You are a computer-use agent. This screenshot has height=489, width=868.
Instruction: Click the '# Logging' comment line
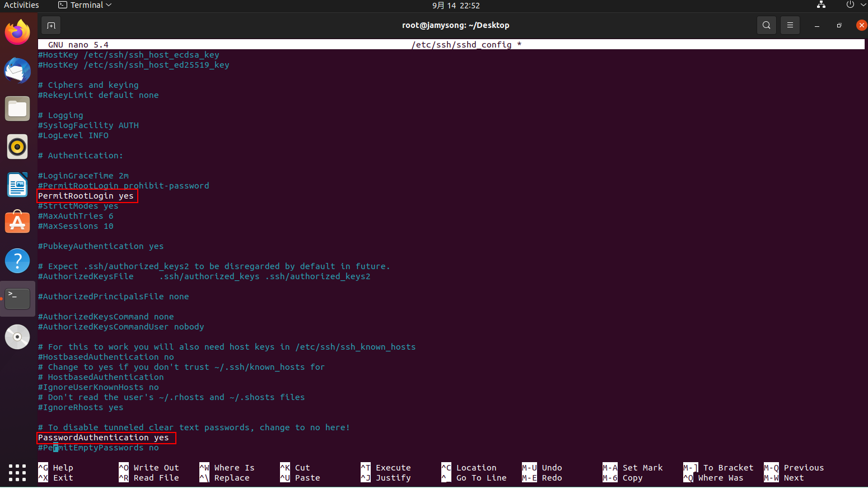(60, 115)
